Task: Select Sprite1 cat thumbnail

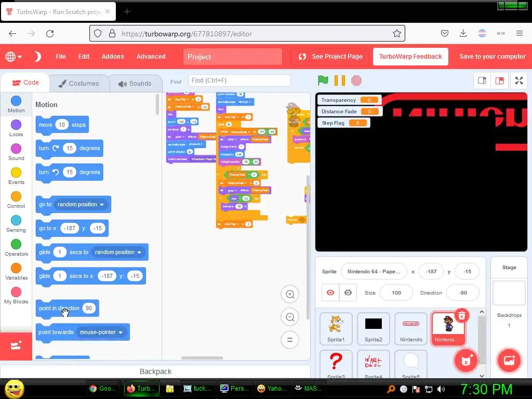Action: point(336,328)
